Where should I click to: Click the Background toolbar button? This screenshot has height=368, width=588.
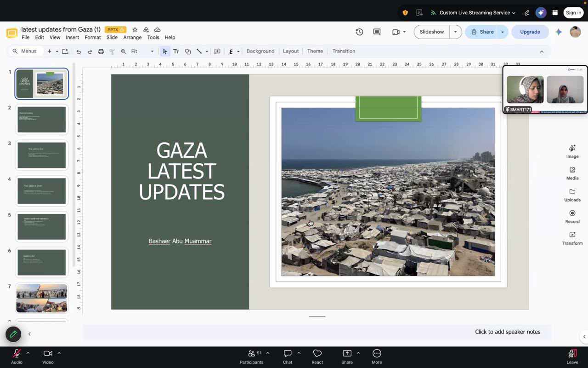coord(260,52)
